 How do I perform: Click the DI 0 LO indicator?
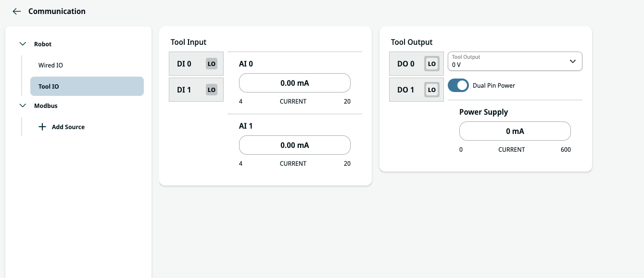(x=212, y=64)
